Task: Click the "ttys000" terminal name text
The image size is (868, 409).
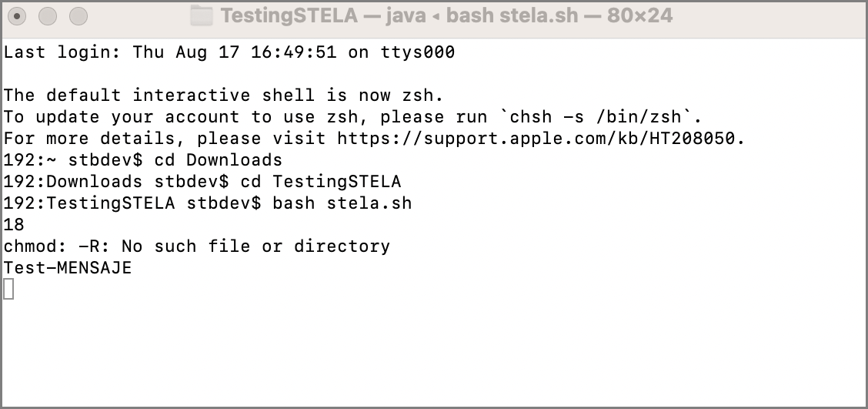Action: click(418, 52)
